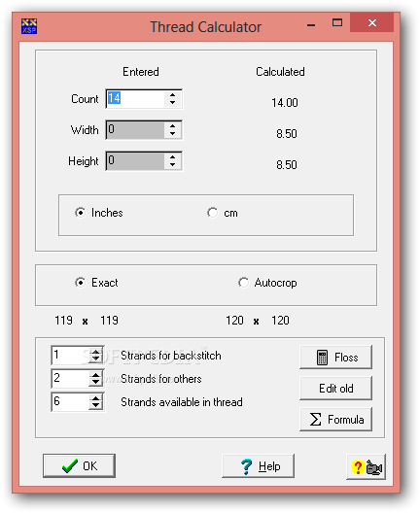The image size is (420, 513).
Task: Increase the Count spinner value
Action: coord(172,94)
